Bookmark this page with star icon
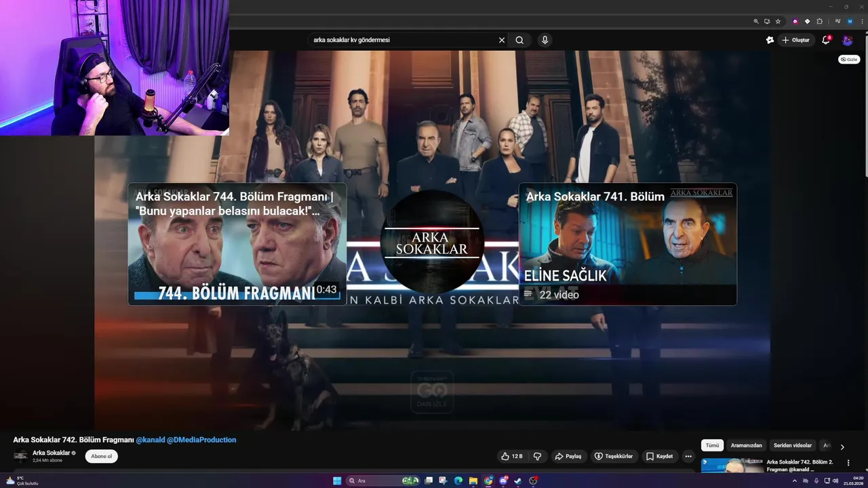The image size is (868, 488). [778, 21]
